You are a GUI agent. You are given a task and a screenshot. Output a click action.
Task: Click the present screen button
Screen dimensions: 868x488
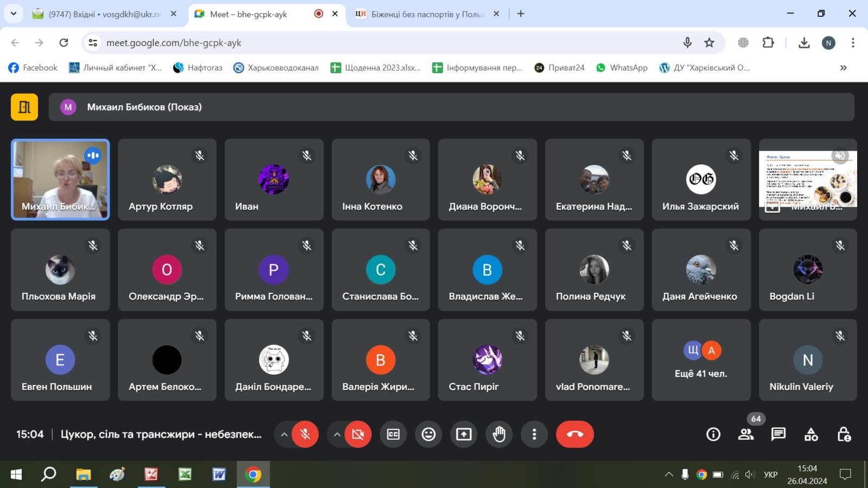click(x=464, y=434)
